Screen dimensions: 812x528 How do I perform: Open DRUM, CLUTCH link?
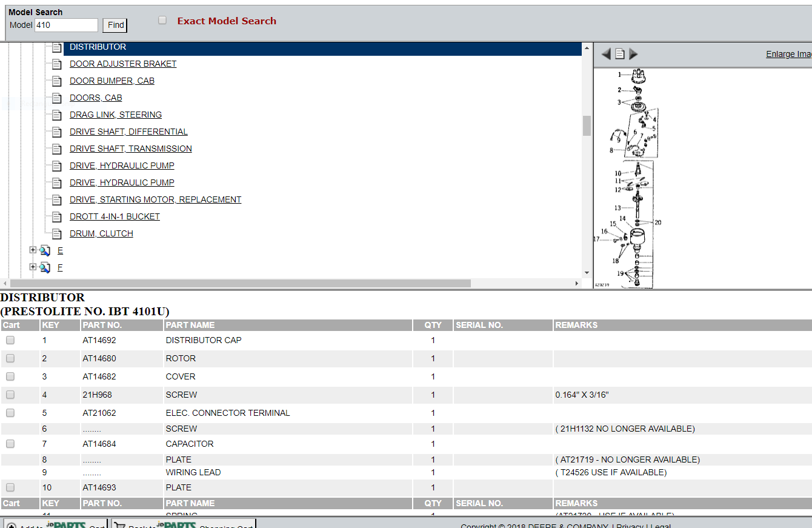point(101,233)
